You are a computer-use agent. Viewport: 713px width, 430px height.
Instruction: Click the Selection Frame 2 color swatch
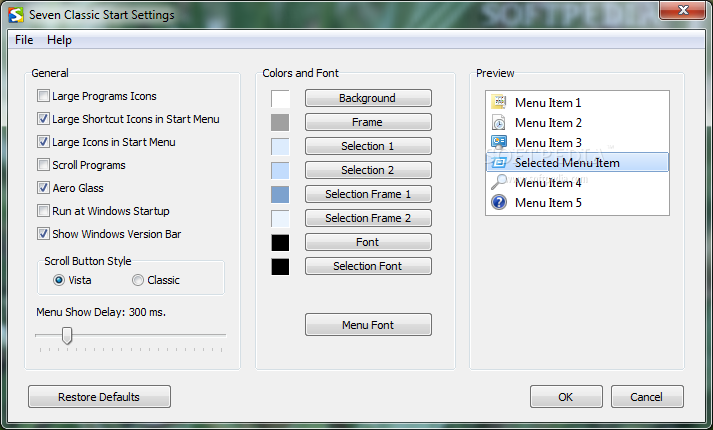click(x=280, y=219)
